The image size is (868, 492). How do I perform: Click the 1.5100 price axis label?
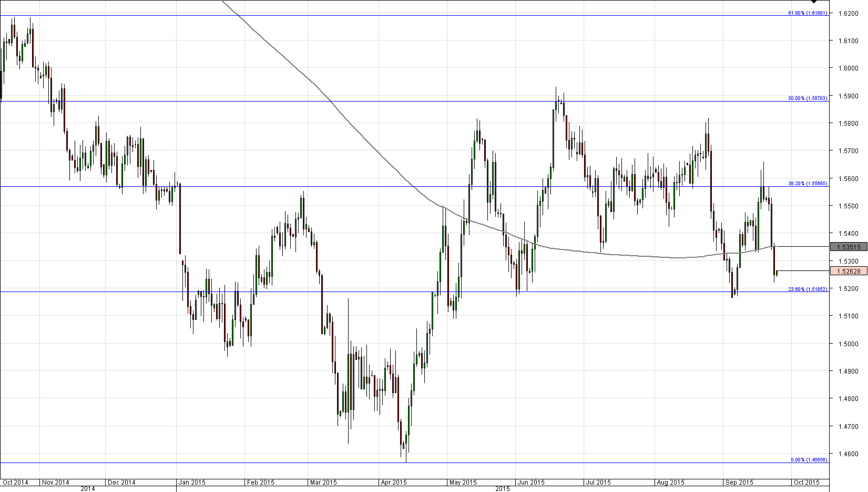[x=848, y=316]
